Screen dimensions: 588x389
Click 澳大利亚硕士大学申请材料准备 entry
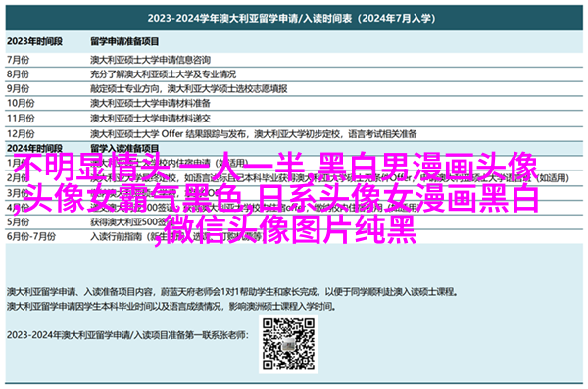pyautogui.click(x=150, y=103)
